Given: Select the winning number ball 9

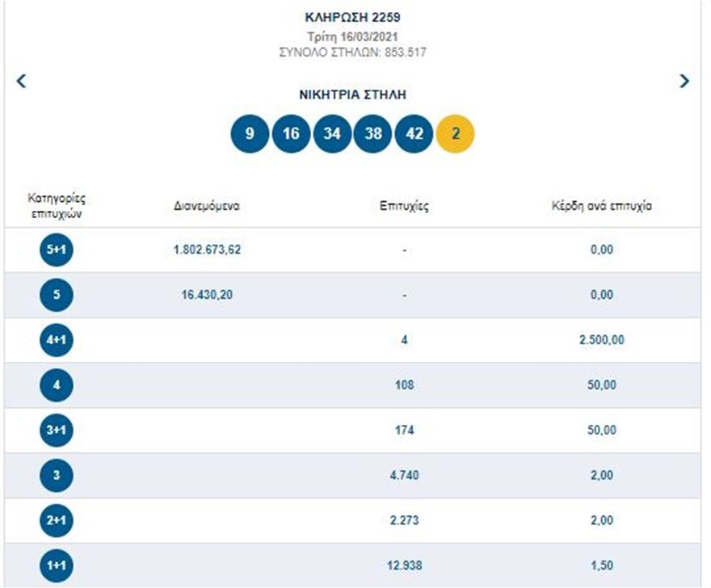Looking at the screenshot, I should 250,133.
